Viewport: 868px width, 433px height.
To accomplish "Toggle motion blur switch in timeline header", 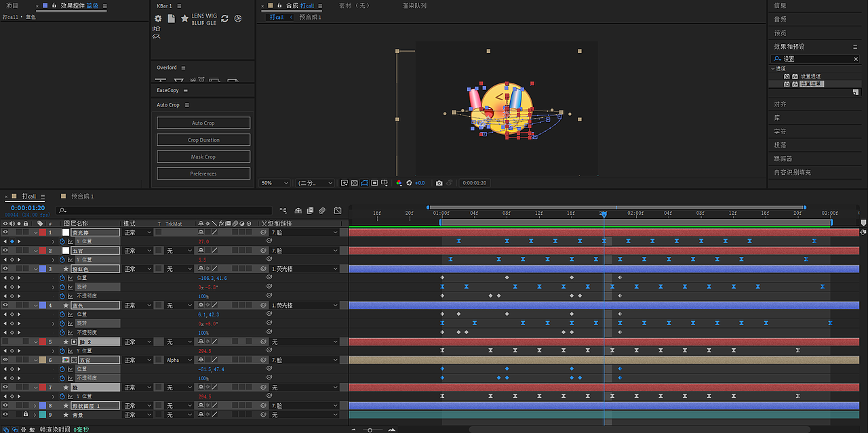I will [x=323, y=211].
